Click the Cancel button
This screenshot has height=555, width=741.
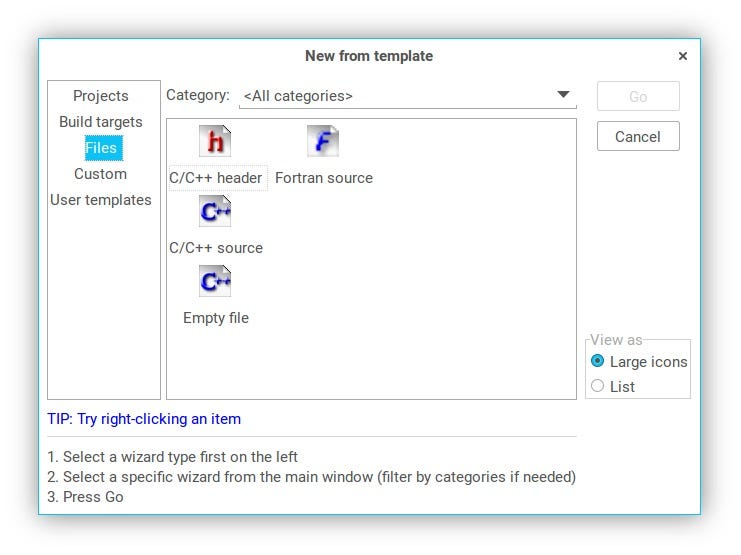(x=638, y=137)
